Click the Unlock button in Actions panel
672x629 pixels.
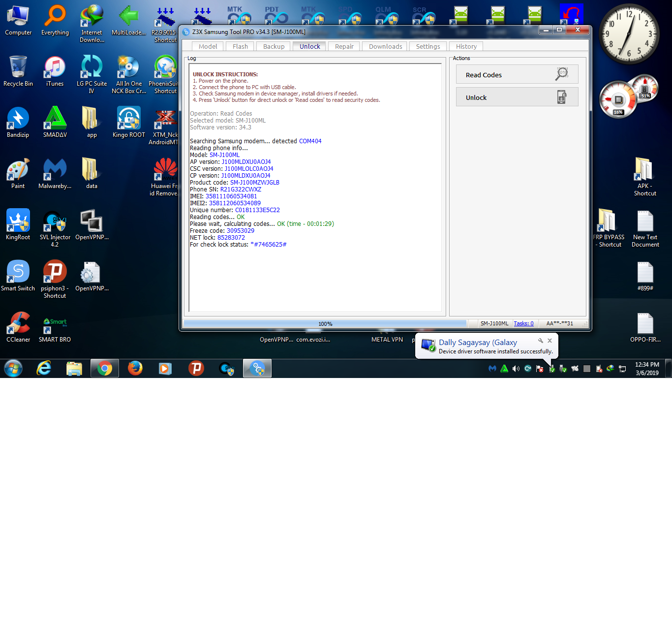coord(517,97)
